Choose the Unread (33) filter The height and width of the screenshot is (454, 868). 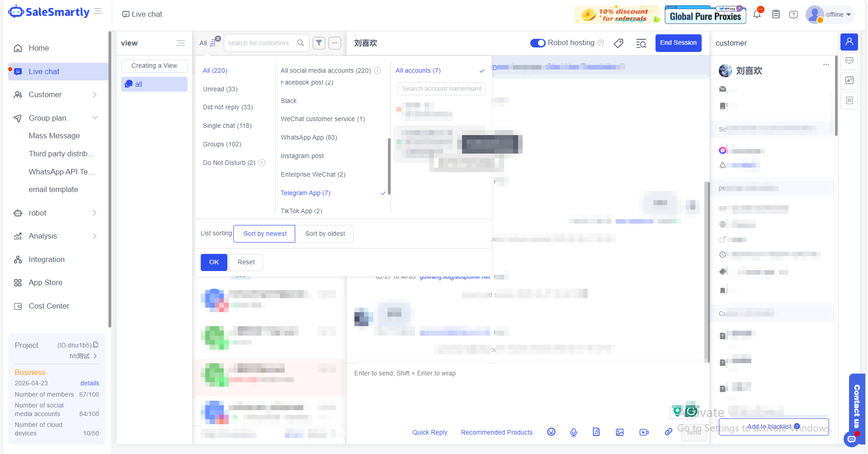point(220,89)
